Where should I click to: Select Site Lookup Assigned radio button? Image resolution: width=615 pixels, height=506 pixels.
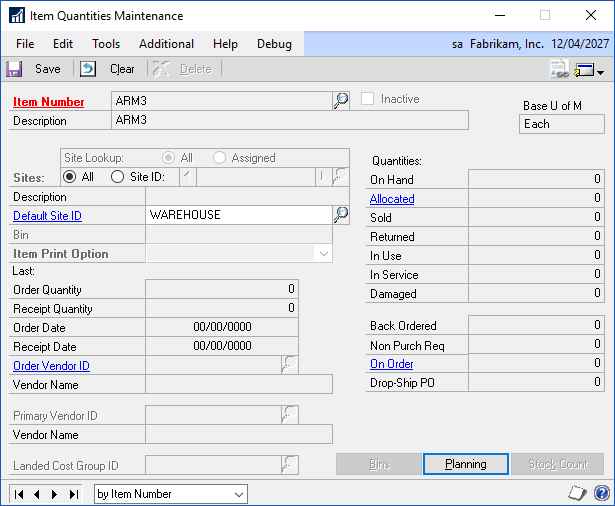pyautogui.click(x=219, y=158)
